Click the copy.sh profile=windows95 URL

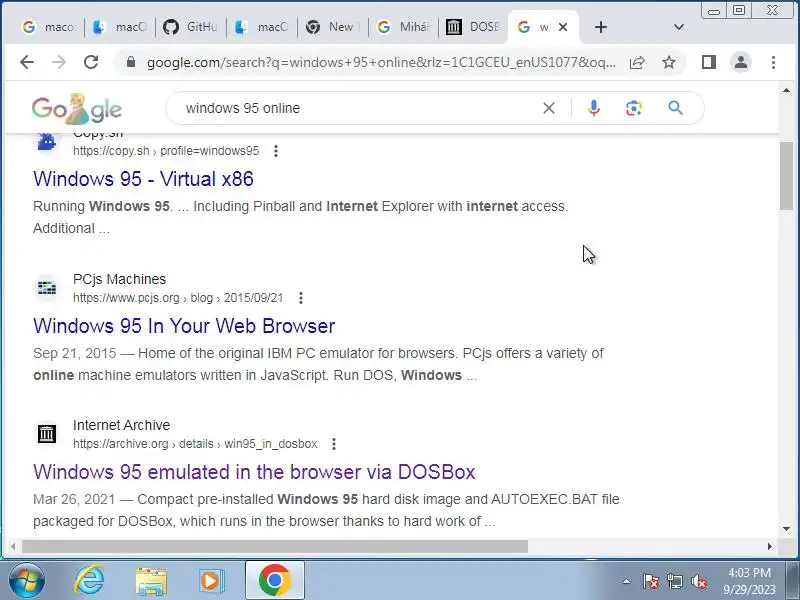166,151
